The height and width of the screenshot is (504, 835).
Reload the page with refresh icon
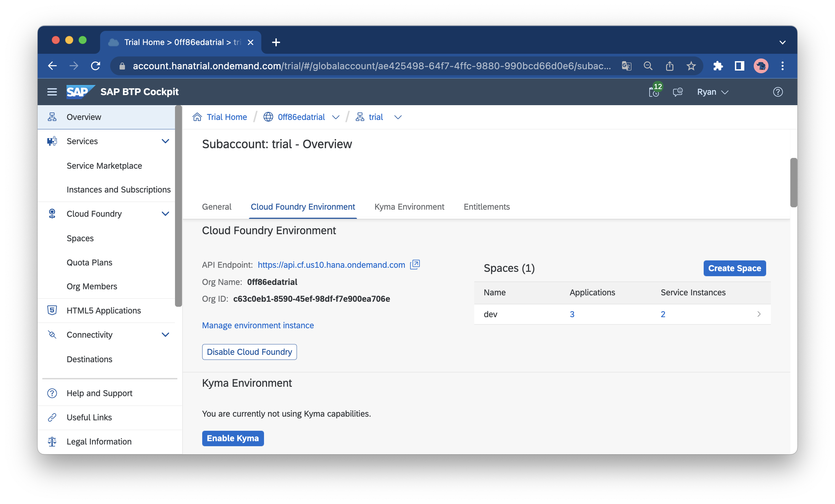96,66
